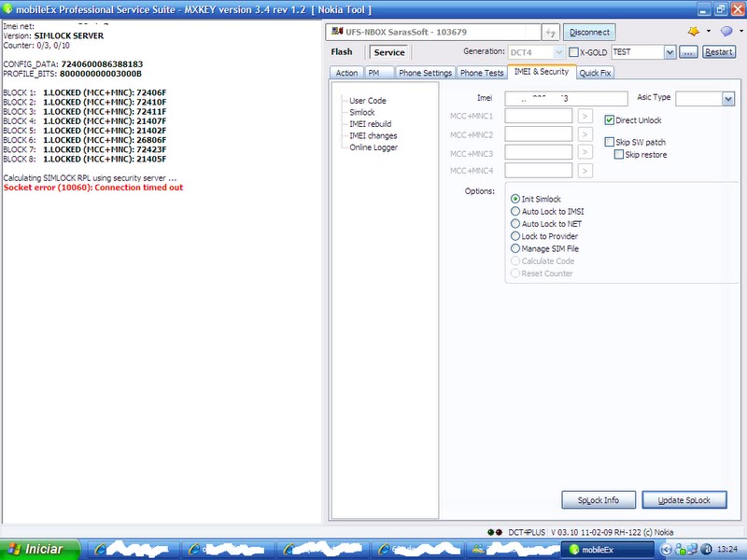This screenshot has width=747, height=560.
Task: Select User Code in the tree
Action: [368, 101]
